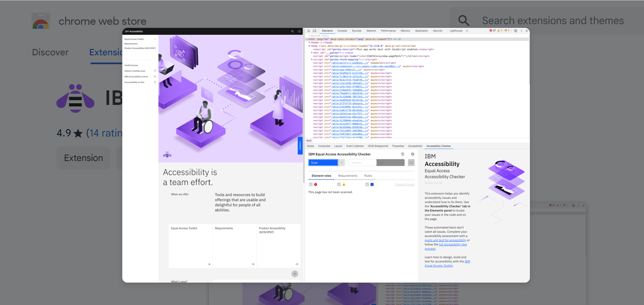The image size is (644, 305).
Task: Toggle the needs review checkbox with yellow triangle
Action: (x=339, y=184)
